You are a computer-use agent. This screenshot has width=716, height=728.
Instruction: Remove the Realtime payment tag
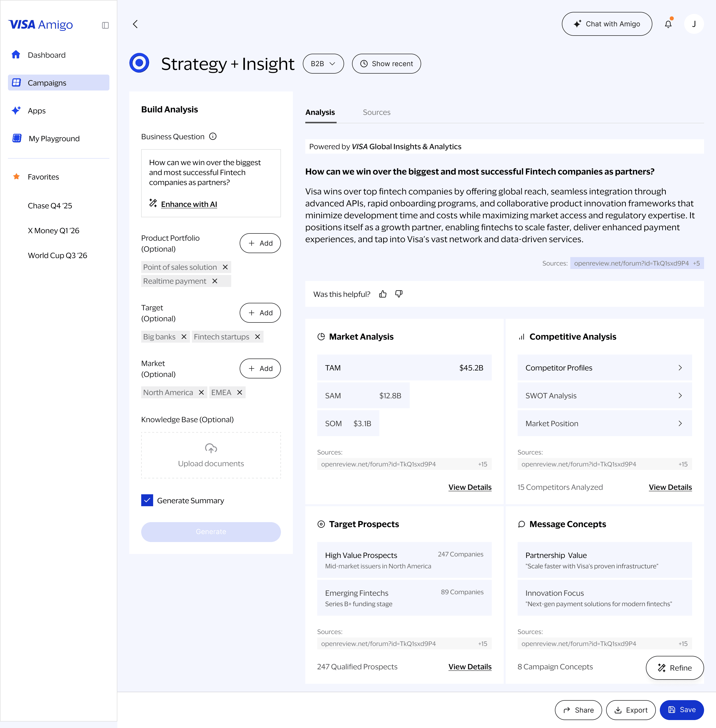[215, 281]
